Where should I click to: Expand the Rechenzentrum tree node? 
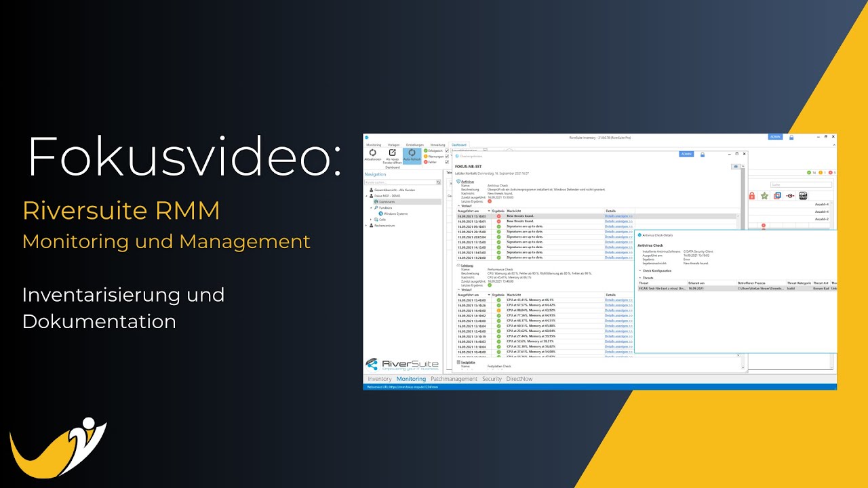click(366, 225)
